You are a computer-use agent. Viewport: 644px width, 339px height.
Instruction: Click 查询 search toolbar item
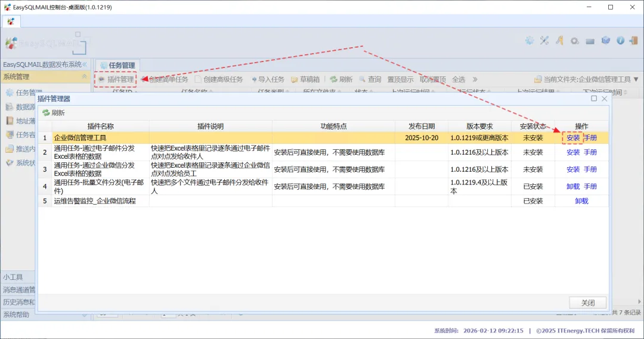370,79
